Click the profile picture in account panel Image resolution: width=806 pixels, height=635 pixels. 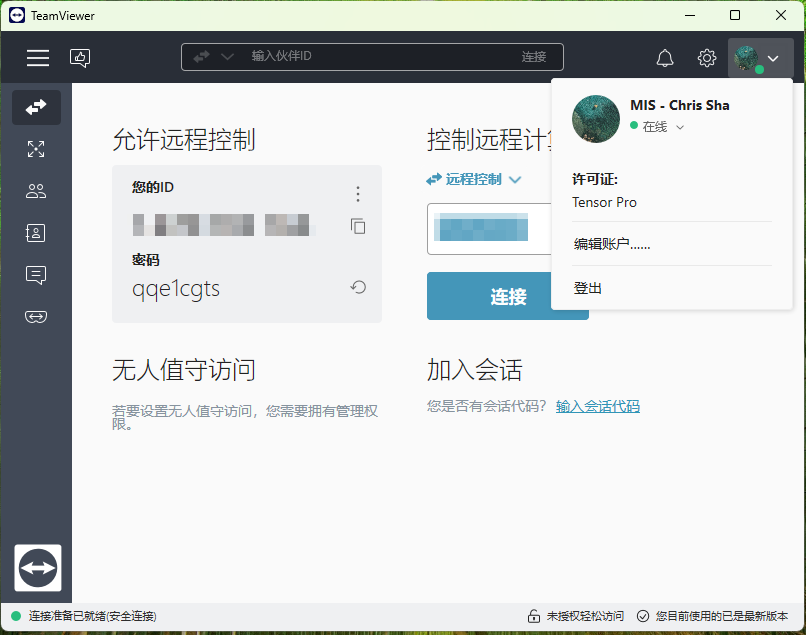[596, 119]
